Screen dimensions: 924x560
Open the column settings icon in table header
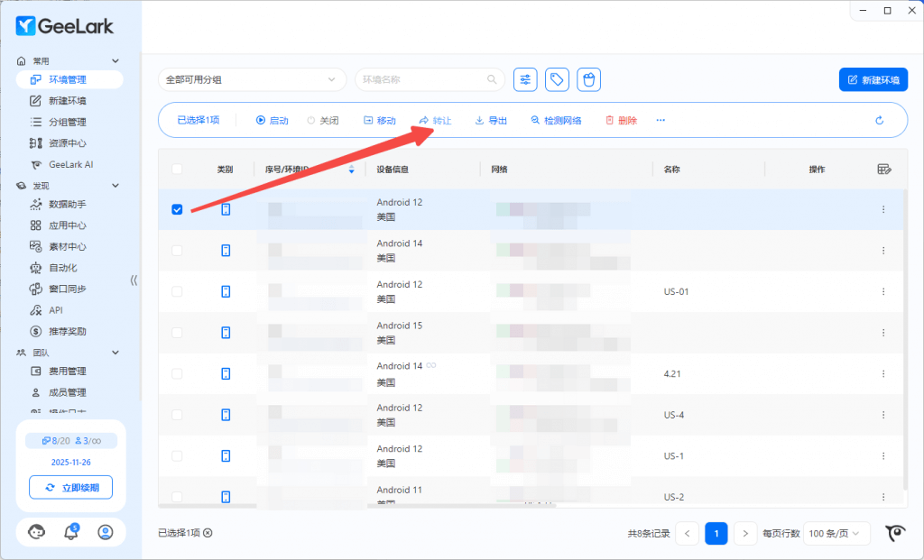[x=884, y=170]
